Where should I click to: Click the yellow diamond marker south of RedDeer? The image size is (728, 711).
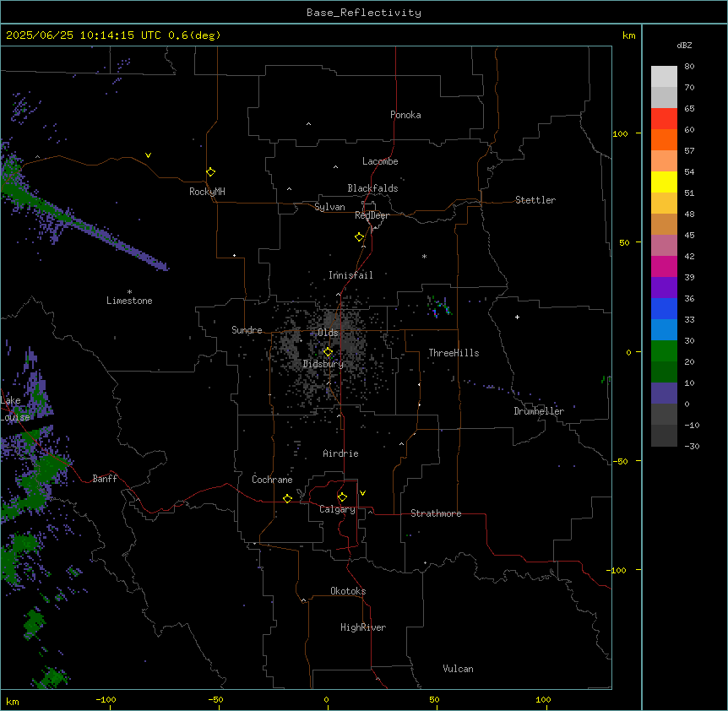(359, 237)
